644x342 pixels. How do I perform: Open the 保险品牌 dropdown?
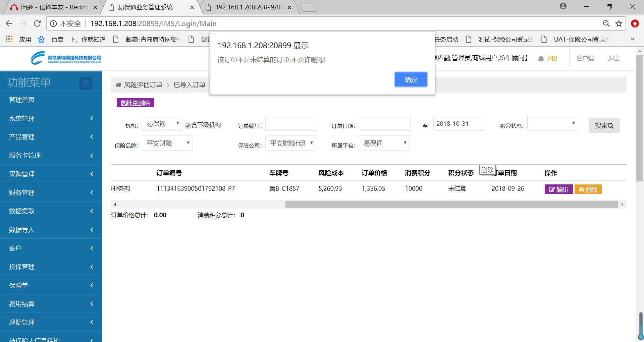tap(167, 143)
